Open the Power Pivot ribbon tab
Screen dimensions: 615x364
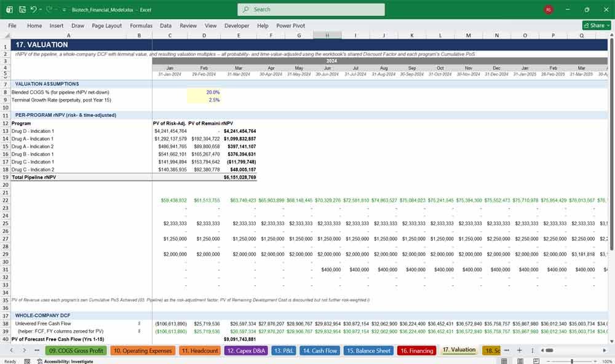point(291,25)
